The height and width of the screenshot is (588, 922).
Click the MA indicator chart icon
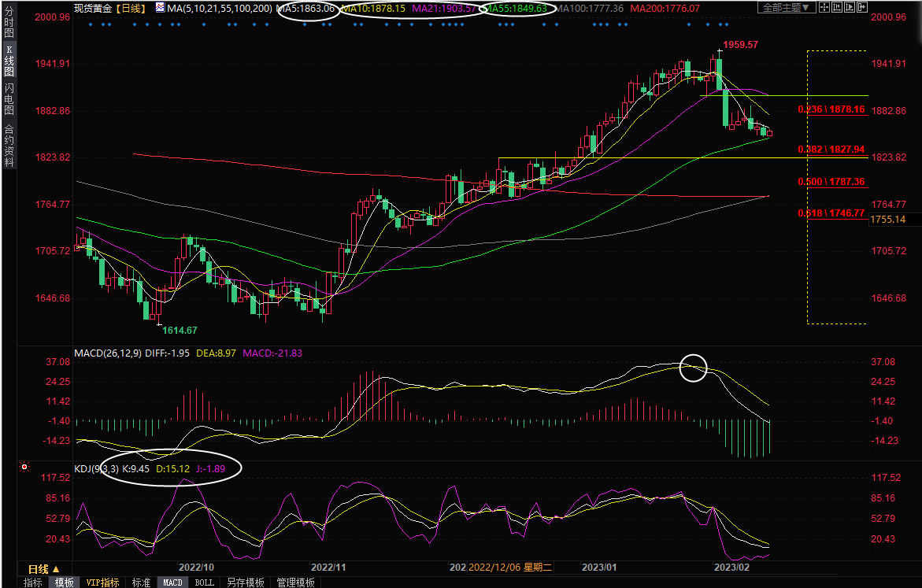pos(160,8)
